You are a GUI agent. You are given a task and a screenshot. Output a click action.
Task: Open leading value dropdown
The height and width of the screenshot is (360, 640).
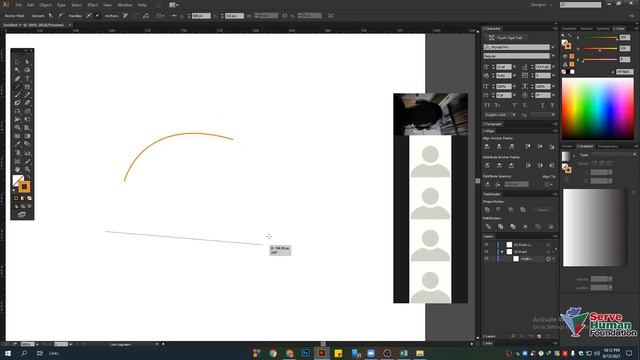tap(553, 67)
